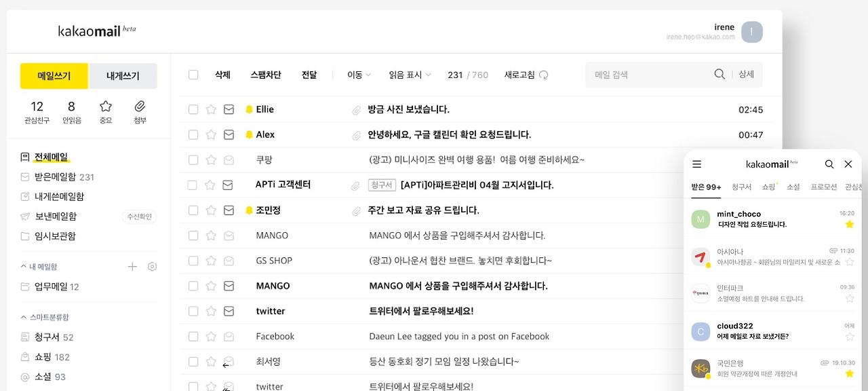
Task: Click the search magnifier in mail search box
Action: tap(719, 74)
